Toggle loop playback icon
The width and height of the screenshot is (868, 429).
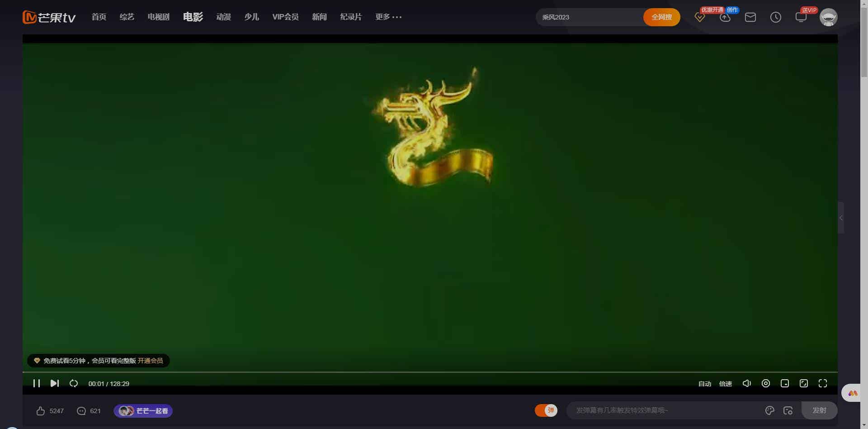[74, 383]
